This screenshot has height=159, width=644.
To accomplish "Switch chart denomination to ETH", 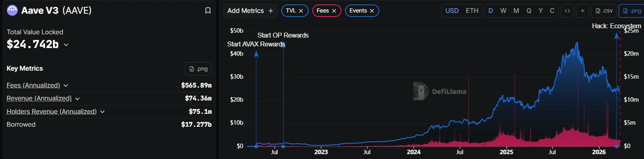I will tap(472, 11).
